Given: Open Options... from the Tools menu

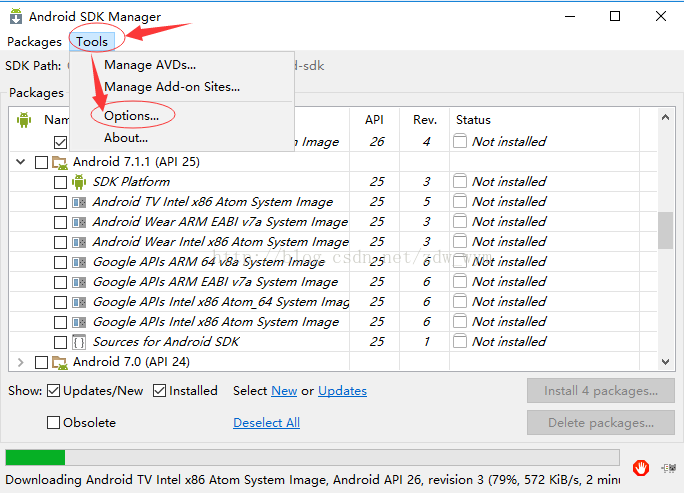Looking at the screenshot, I should (131, 116).
